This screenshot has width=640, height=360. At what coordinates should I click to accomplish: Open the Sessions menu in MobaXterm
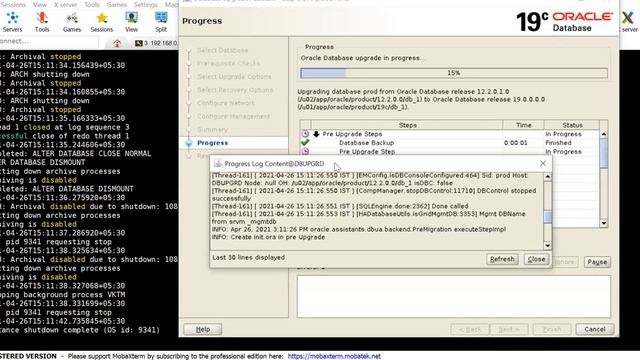coord(13,4)
